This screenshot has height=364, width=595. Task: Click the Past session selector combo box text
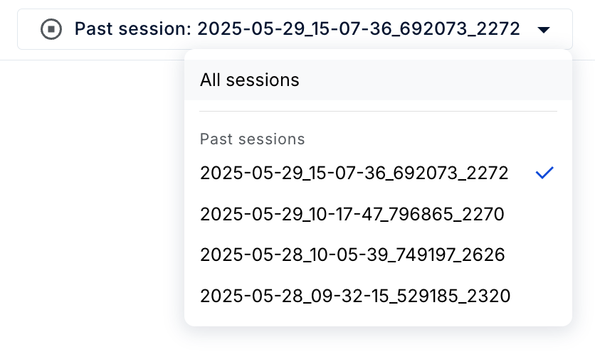pyautogui.click(x=297, y=29)
